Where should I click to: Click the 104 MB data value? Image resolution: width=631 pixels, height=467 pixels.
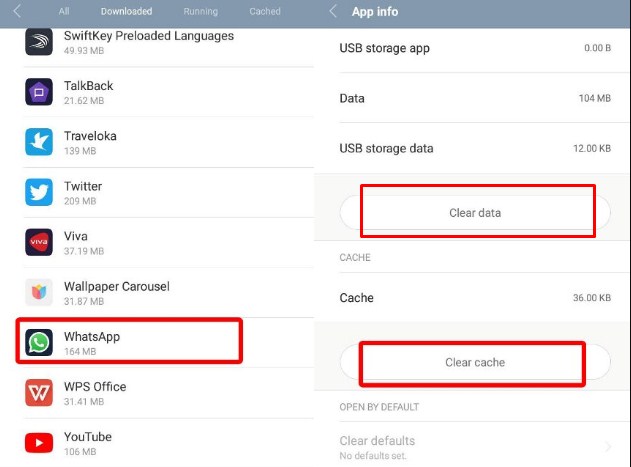click(595, 98)
